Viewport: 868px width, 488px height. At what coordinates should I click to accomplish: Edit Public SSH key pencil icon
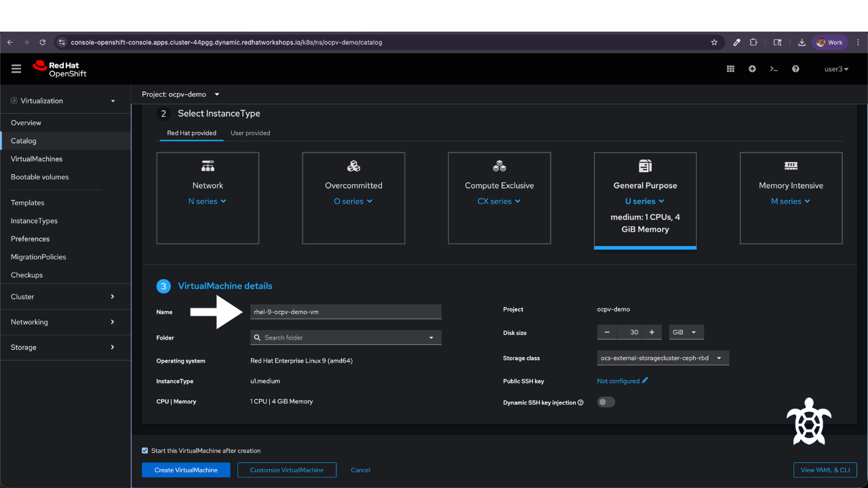[645, 380]
